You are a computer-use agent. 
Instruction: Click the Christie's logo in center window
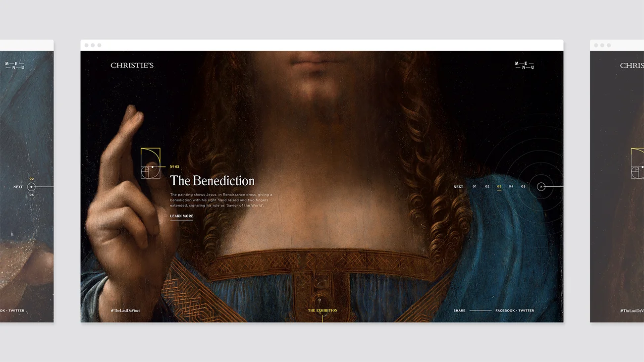(132, 65)
